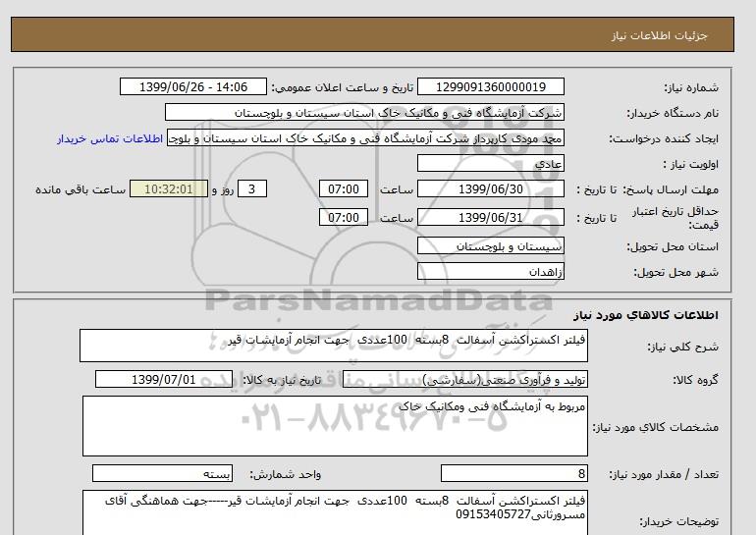756x535 pixels.
Task: Click the label توضیحات خریدار
Action: [678, 521]
